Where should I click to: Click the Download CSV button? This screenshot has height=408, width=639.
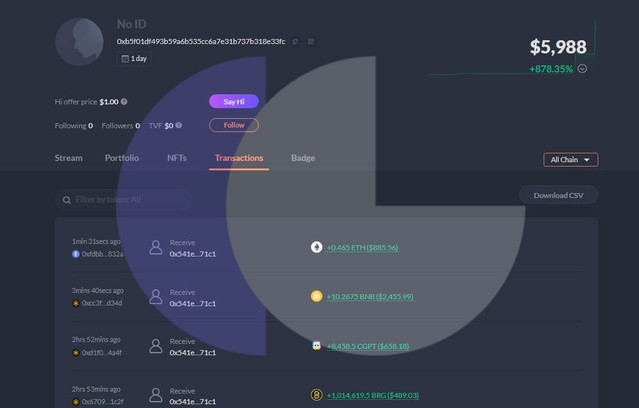click(x=558, y=196)
